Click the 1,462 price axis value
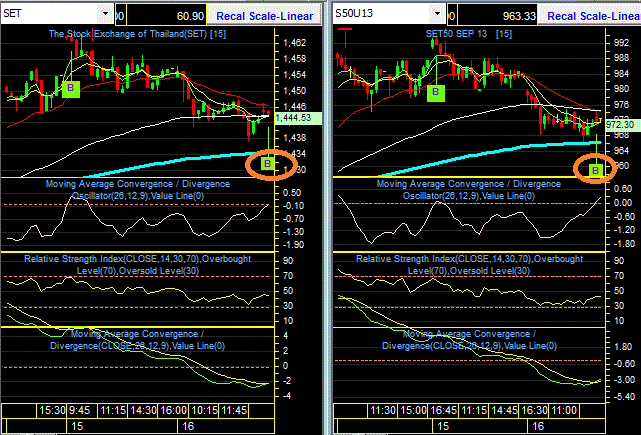Image resolution: width=641 pixels, height=435 pixels. coord(294,43)
